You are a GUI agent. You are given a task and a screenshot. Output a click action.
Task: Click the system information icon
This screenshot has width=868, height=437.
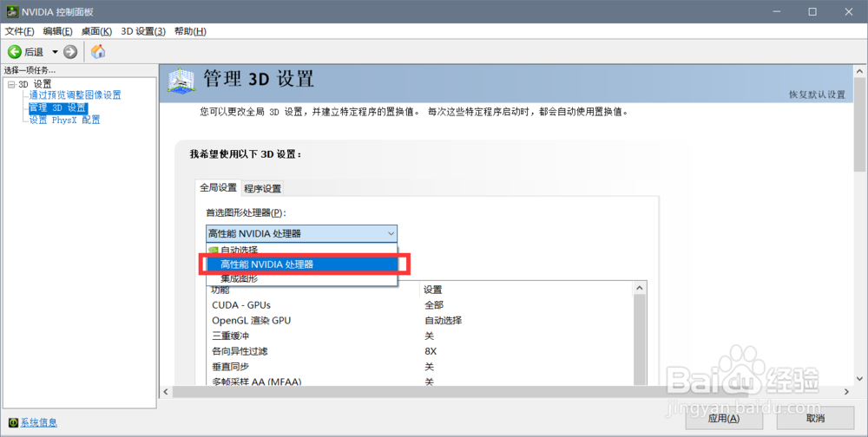coord(13,423)
